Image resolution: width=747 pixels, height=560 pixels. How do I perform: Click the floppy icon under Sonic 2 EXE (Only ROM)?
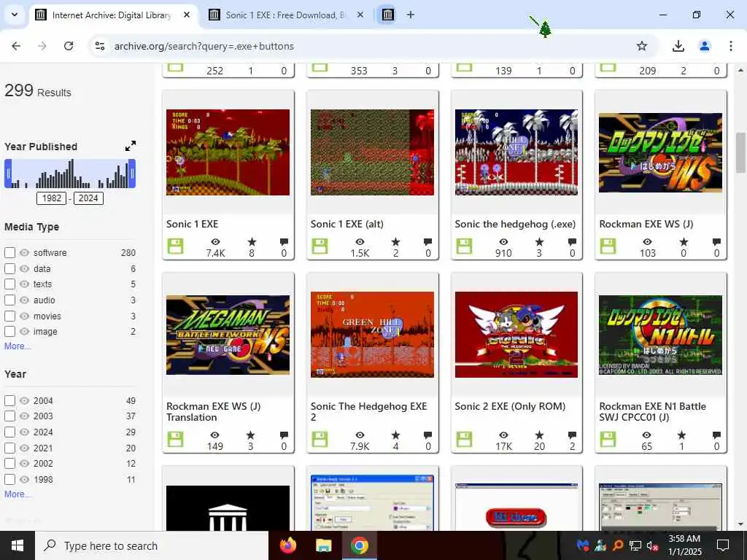click(464, 440)
